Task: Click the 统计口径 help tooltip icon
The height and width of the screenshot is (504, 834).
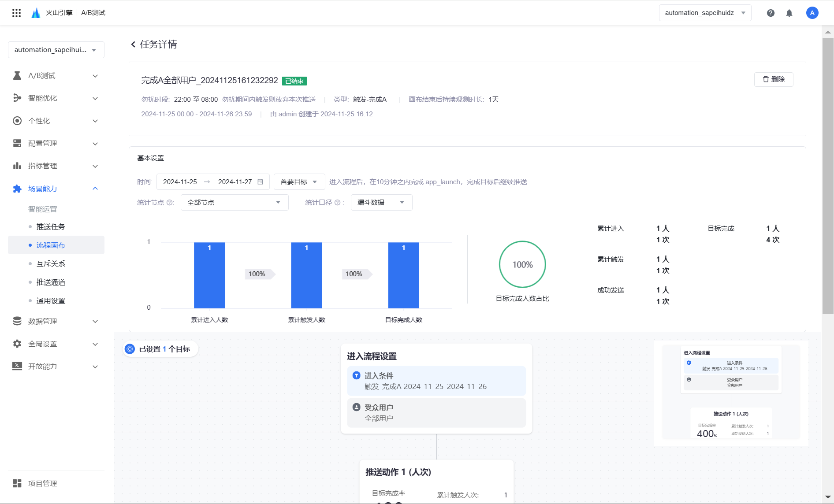Action: (338, 203)
